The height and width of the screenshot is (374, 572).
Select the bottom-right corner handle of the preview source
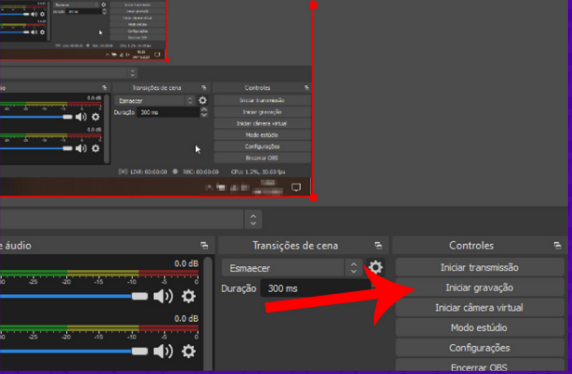coord(313,197)
